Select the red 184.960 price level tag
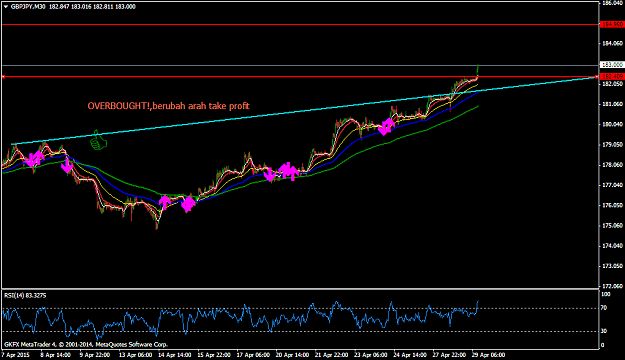625x360 pixels. (x=612, y=25)
